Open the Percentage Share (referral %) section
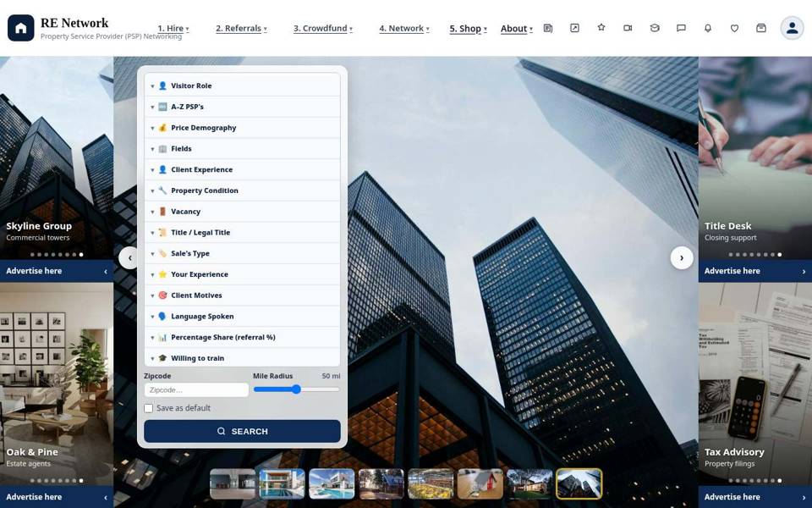 [243, 338]
